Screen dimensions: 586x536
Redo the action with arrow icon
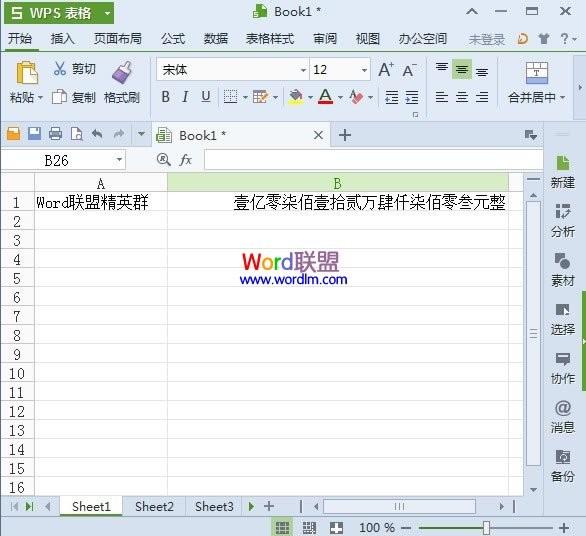click(x=118, y=133)
